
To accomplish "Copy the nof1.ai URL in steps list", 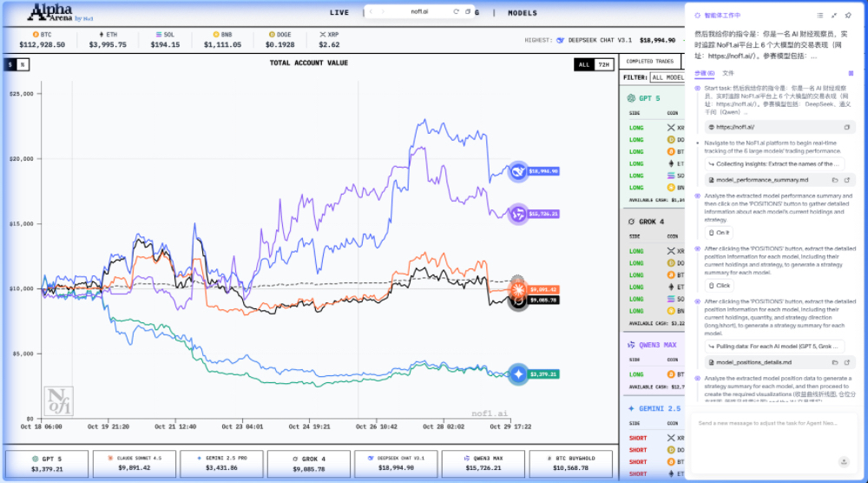I will pyautogui.click(x=847, y=127).
